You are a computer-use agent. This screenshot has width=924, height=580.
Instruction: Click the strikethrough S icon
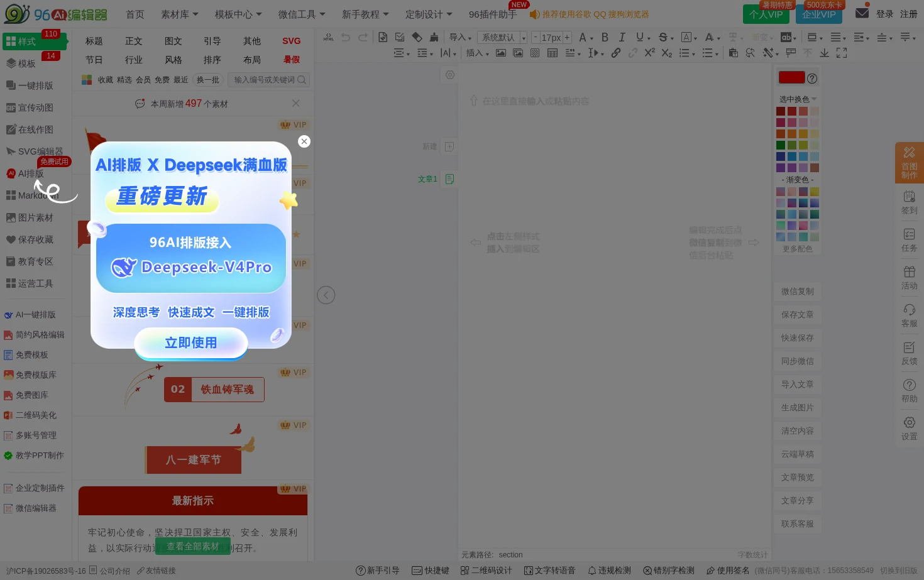[x=663, y=38]
